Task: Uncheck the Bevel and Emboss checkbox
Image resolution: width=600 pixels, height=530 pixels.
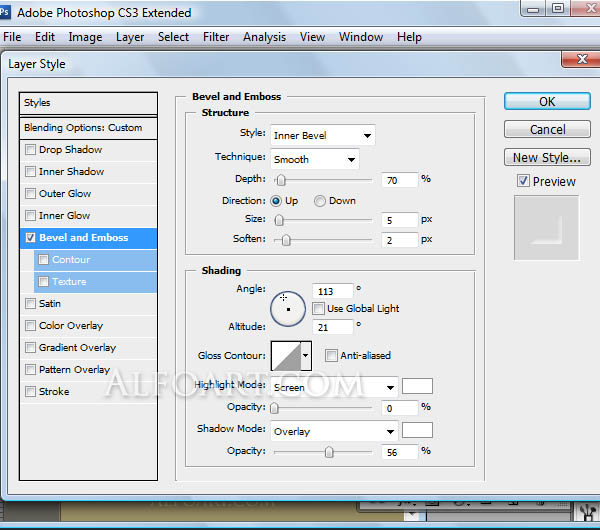Action: point(30,238)
